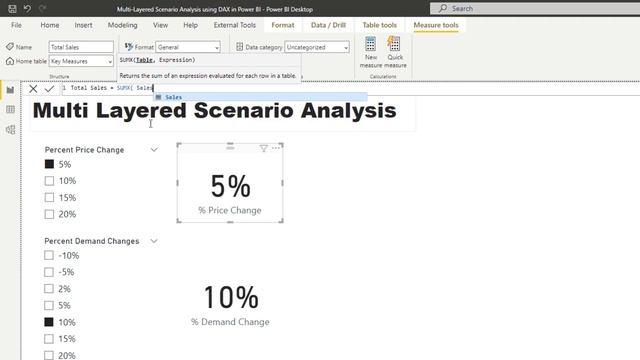Click the Sales table autocomplete suggestion
640x360 pixels.
(260, 97)
